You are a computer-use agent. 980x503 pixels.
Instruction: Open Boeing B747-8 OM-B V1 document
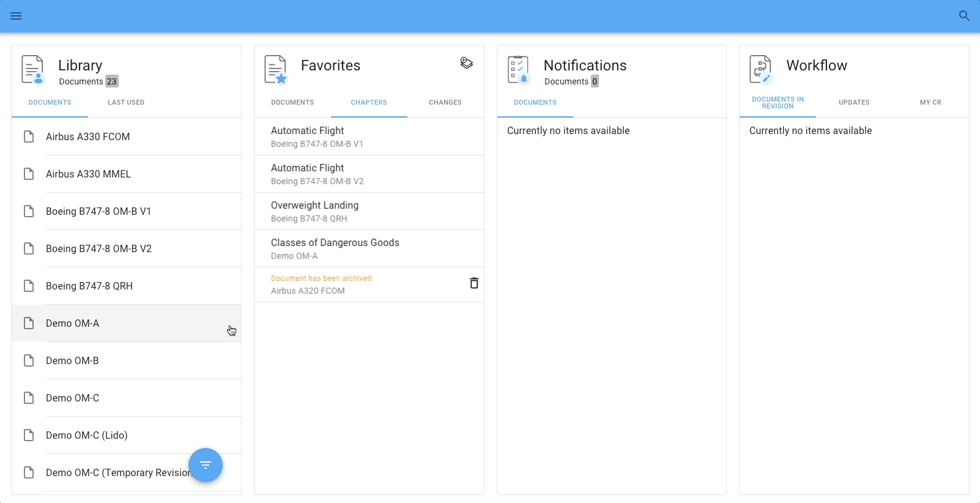coord(126,211)
